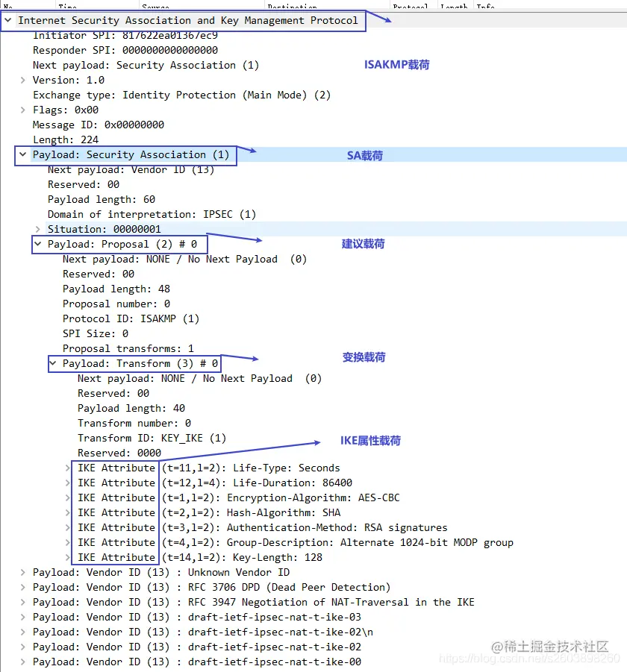Select the Proposal number: 0 row

coord(116,304)
